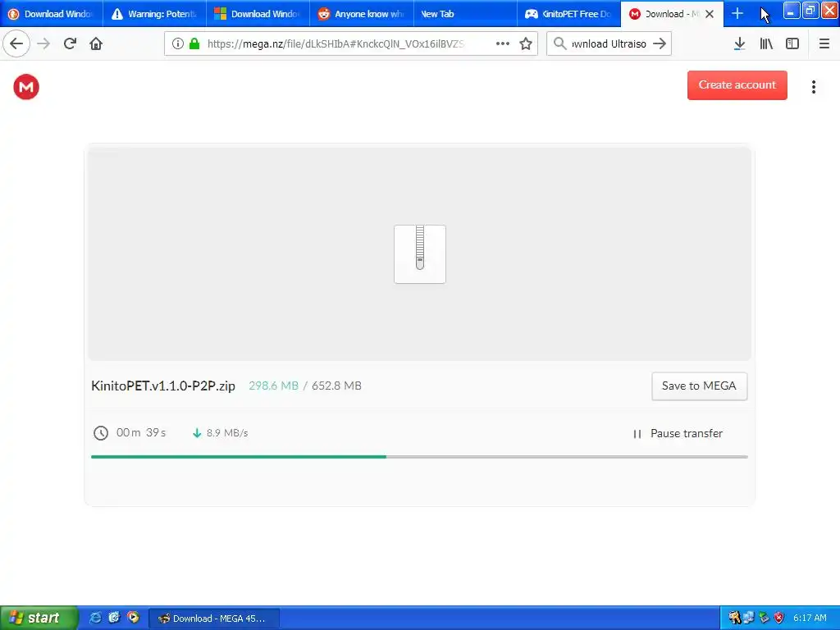Open the Library bookmarks icon
Image resolution: width=840 pixels, height=630 pixels.
(x=766, y=43)
